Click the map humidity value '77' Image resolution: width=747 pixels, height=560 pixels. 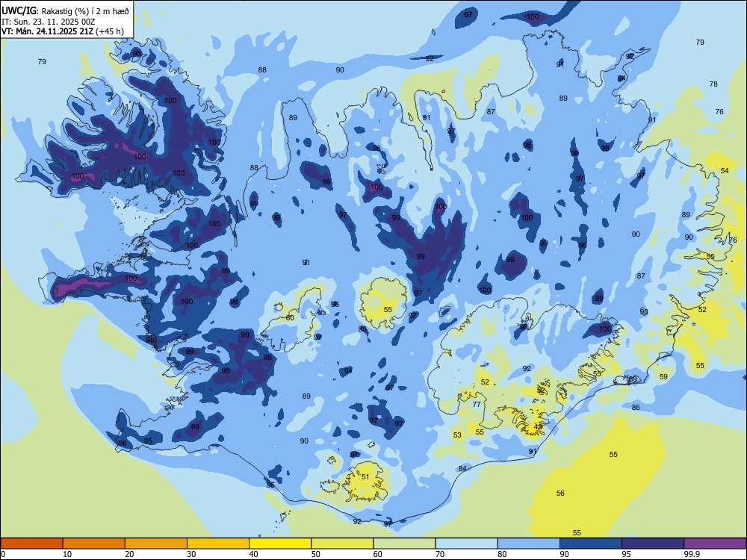477,404
